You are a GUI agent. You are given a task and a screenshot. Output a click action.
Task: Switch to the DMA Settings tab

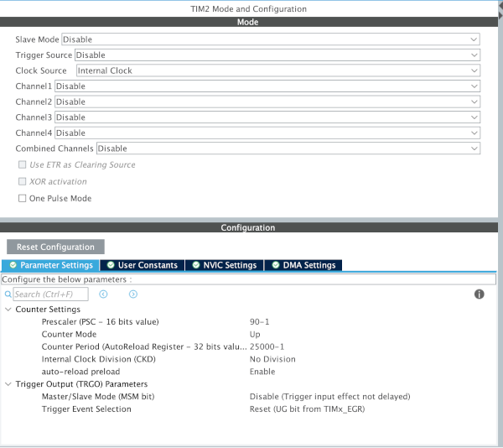303,265
